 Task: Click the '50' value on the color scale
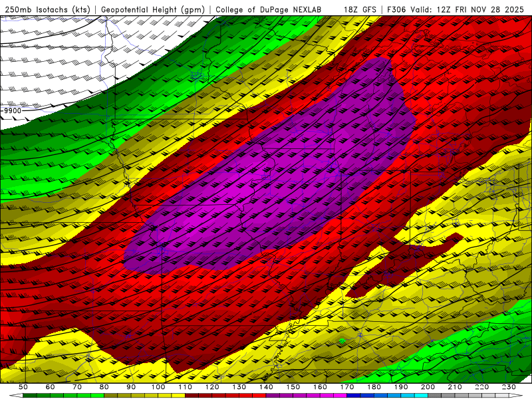click(x=23, y=387)
